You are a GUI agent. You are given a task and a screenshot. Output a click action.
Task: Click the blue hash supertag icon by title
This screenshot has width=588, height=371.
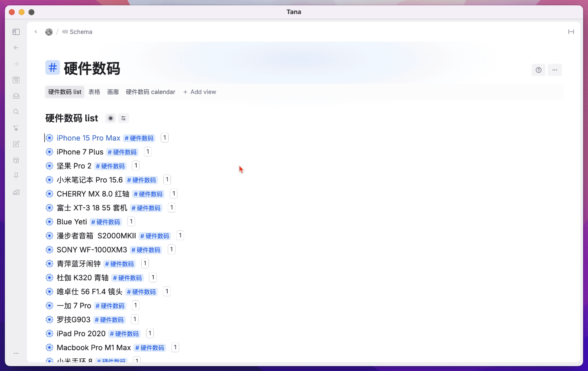click(53, 67)
